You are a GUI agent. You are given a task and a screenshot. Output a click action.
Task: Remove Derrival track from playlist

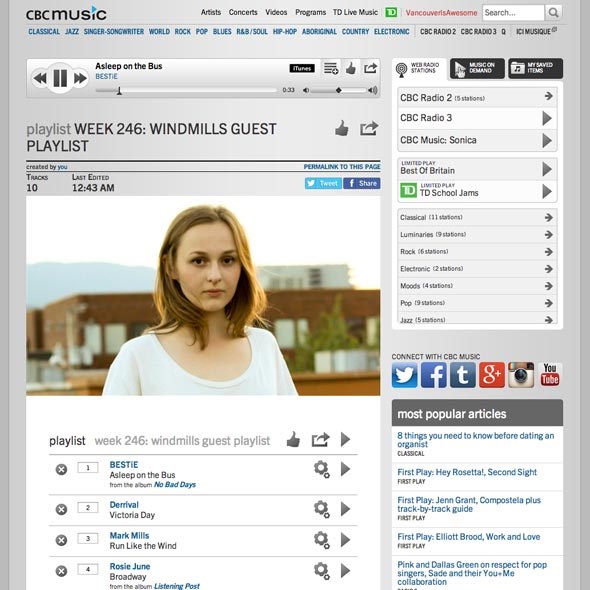[61, 509]
